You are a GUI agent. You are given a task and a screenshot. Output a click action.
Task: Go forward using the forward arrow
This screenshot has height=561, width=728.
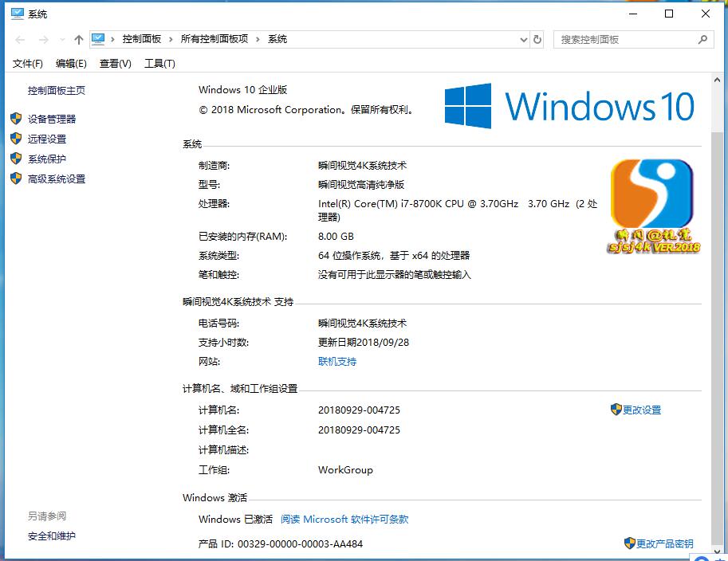(43, 40)
